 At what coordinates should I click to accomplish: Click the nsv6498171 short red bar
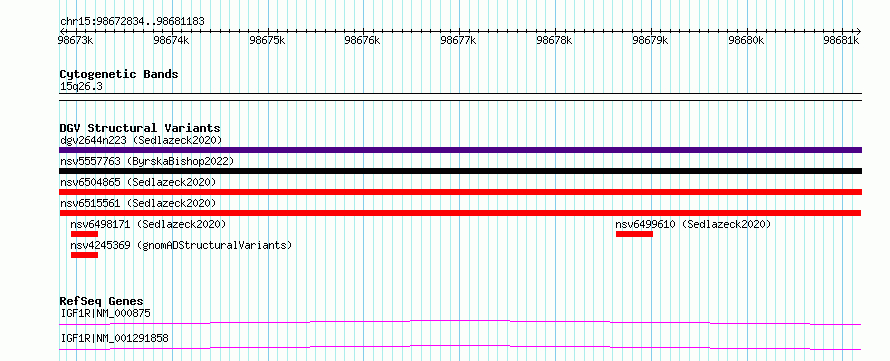85,234
